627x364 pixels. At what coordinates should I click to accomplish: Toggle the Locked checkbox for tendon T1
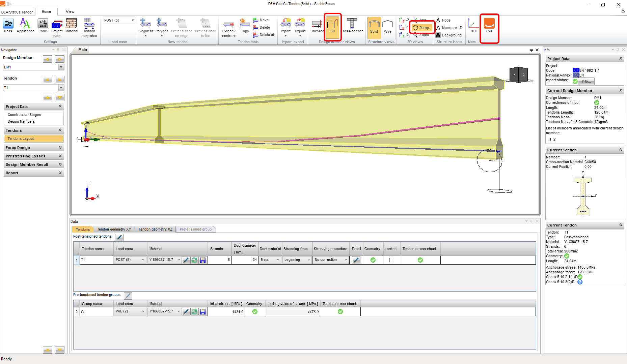(x=391, y=260)
